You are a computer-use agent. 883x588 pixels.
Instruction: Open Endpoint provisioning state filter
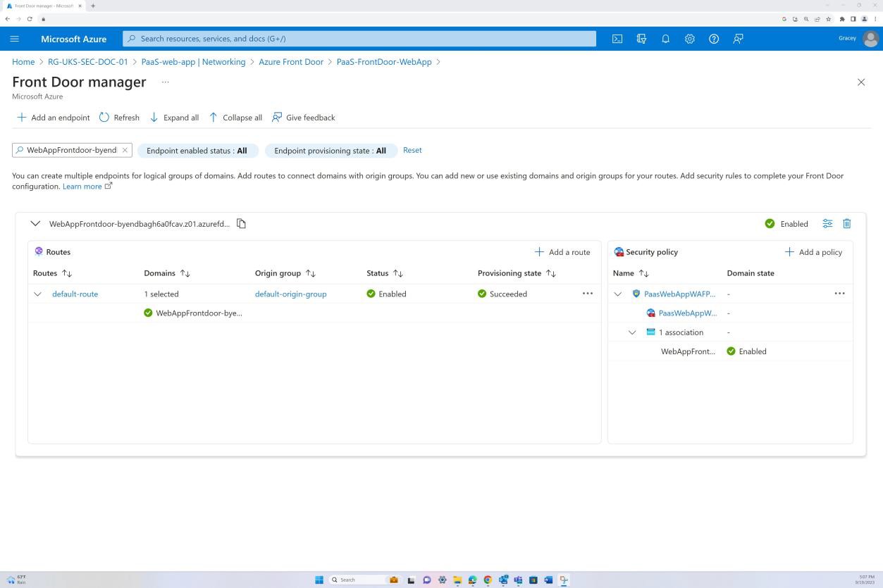tap(331, 150)
